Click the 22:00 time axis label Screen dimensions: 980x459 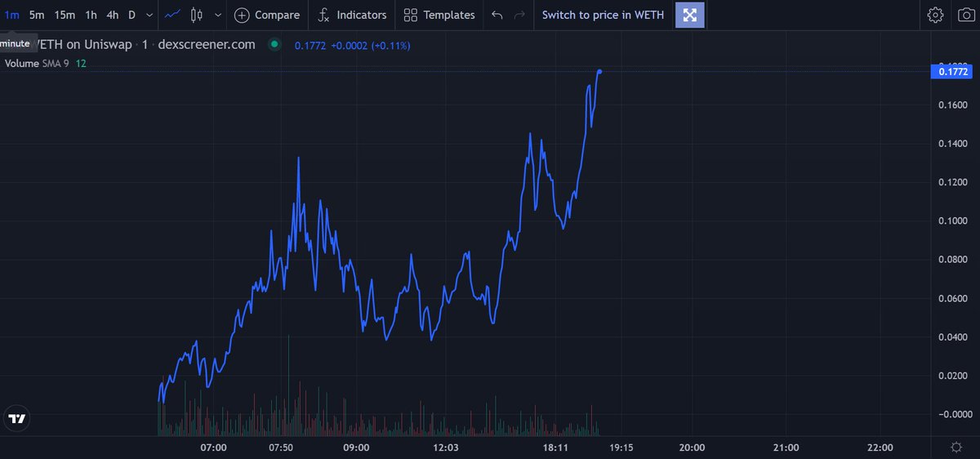880,448
